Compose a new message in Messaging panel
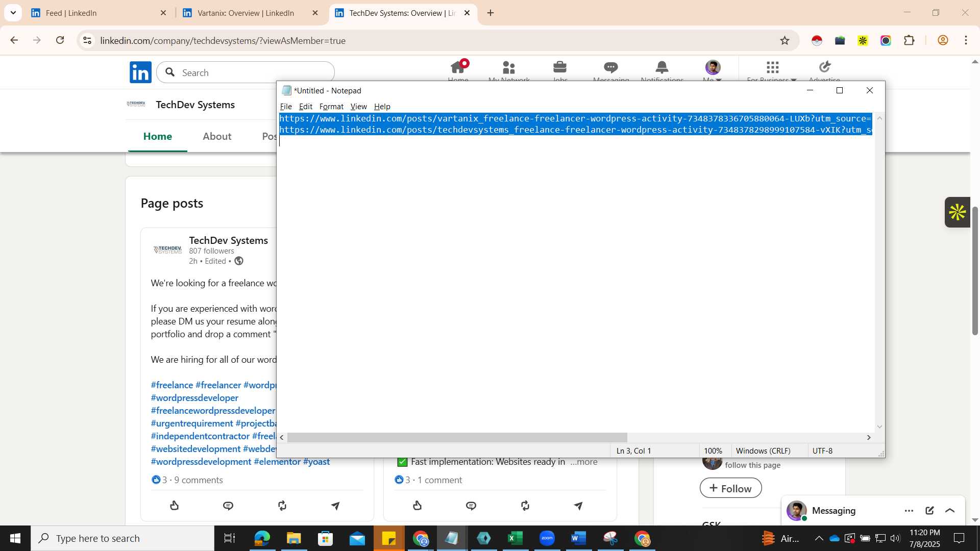This screenshot has height=551, width=980. point(929,510)
